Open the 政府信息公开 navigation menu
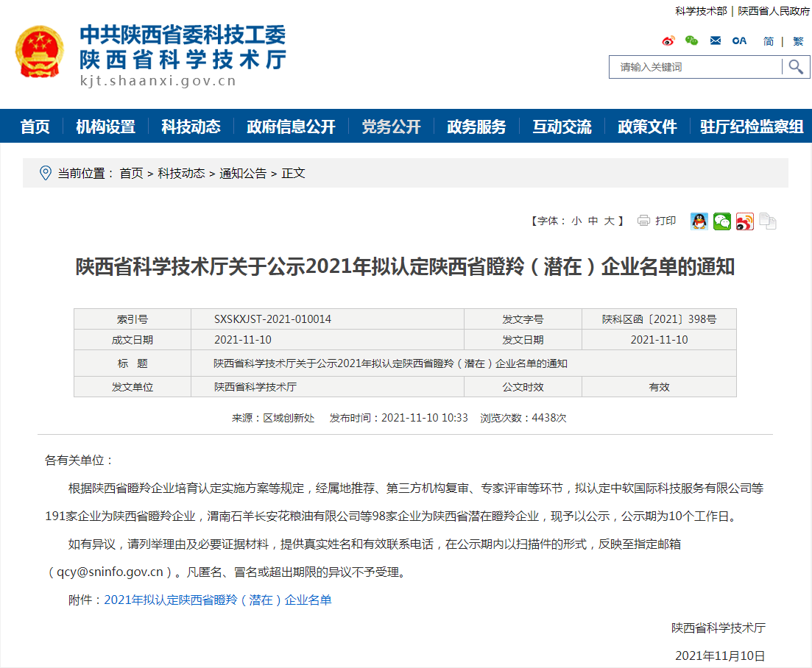 [x=291, y=127]
